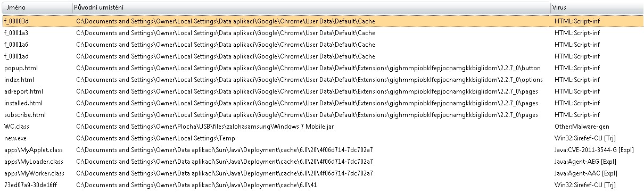Screen dimensions: 644x193
Task: Click Win32:Sirefef-CU [Trj] in the new.exe row
Action: tap(585, 138)
